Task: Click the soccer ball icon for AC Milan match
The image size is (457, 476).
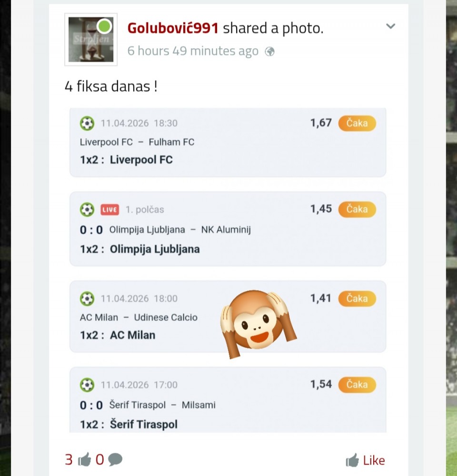Action: point(87,299)
